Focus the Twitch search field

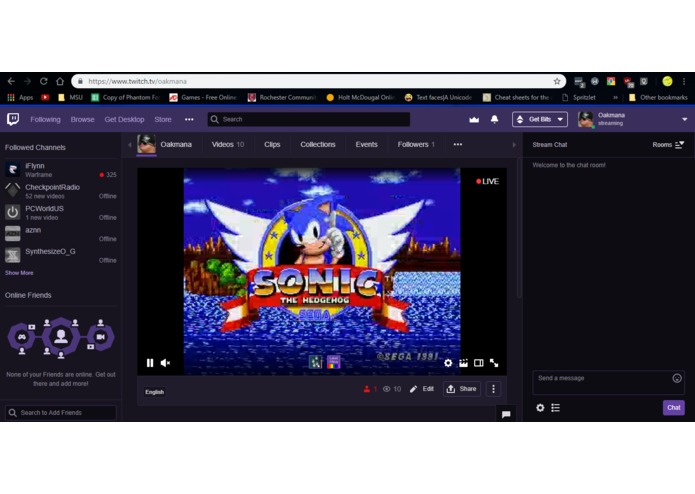(x=308, y=119)
